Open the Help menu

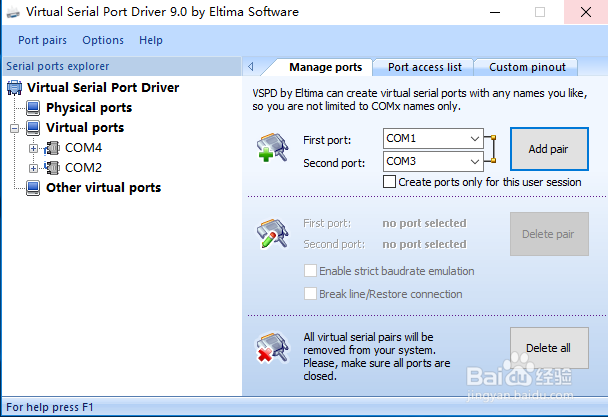pos(151,40)
